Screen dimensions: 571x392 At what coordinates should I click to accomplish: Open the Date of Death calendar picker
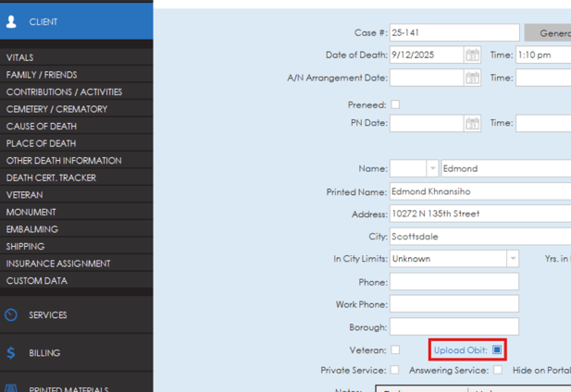click(x=472, y=55)
